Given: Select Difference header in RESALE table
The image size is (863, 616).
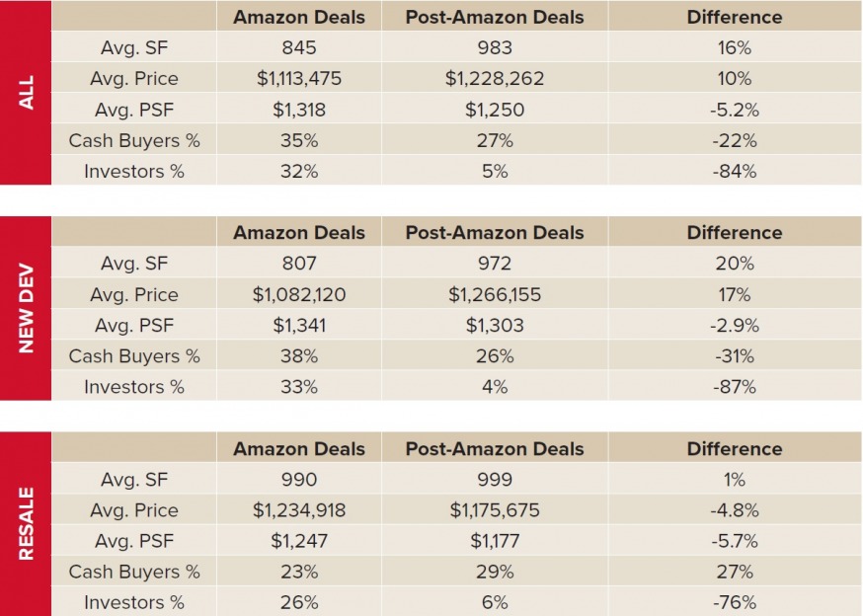Looking at the screenshot, I should click(734, 449).
